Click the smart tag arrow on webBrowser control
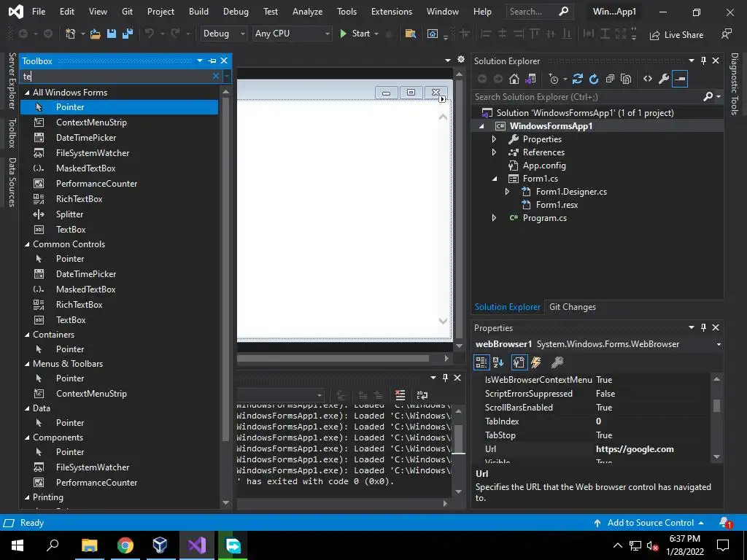 (443, 99)
